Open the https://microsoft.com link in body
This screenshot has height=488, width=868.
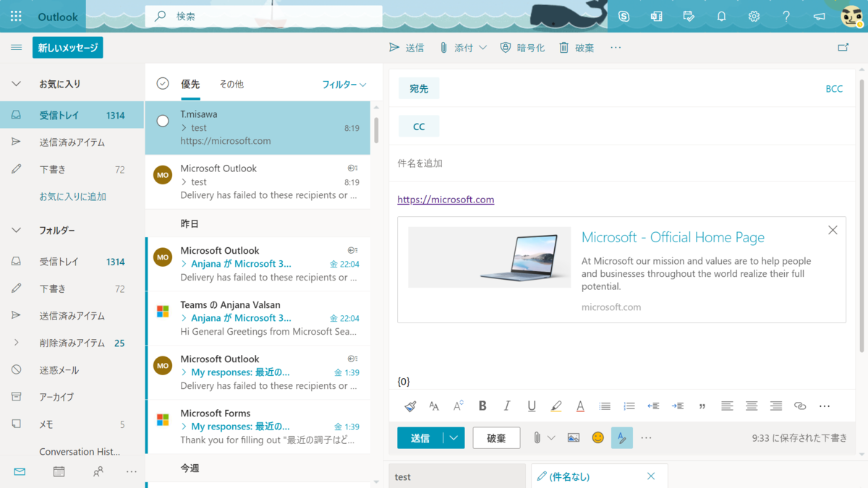tap(446, 200)
